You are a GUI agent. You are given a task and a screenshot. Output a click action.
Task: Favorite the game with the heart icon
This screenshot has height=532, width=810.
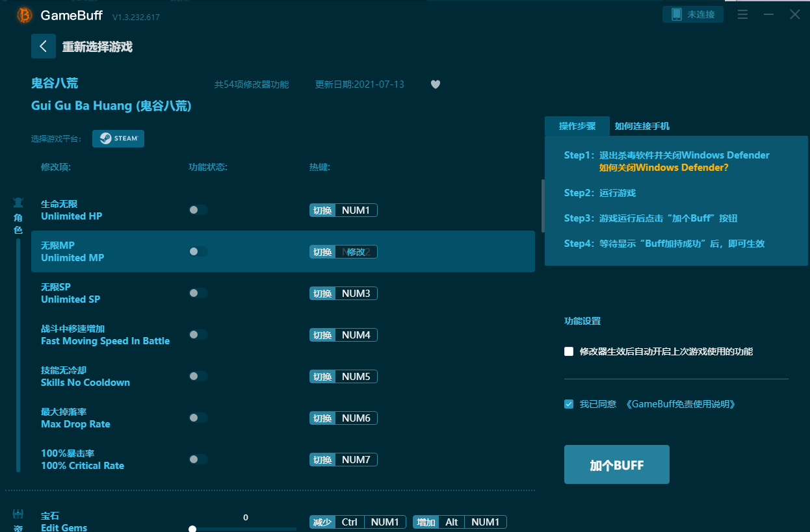(x=436, y=84)
